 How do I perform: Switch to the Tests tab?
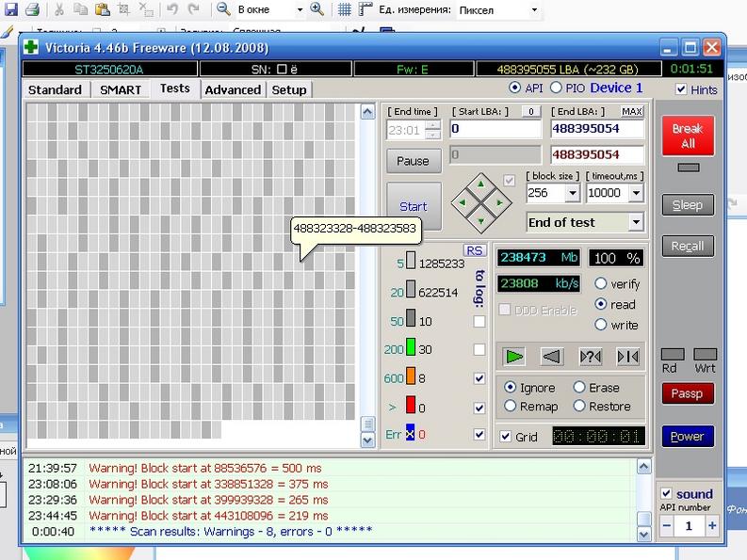pos(175,88)
